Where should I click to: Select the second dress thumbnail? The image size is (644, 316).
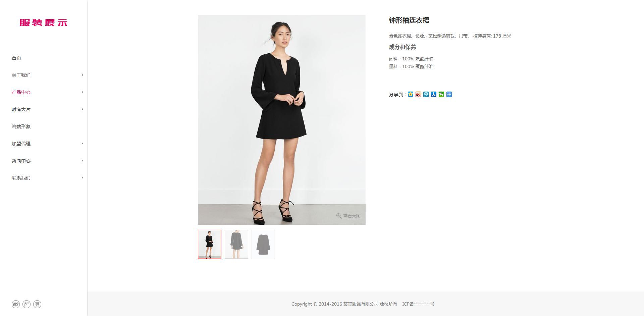(236, 244)
